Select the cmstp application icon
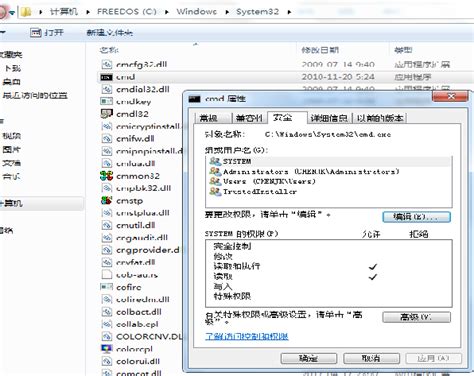Viewport: 474px width, 376px height. [106, 200]
